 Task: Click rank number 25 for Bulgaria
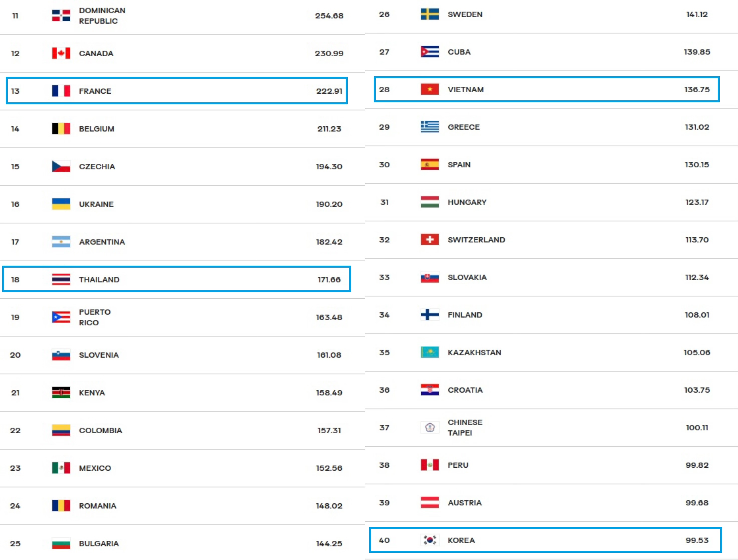(15, 543)
